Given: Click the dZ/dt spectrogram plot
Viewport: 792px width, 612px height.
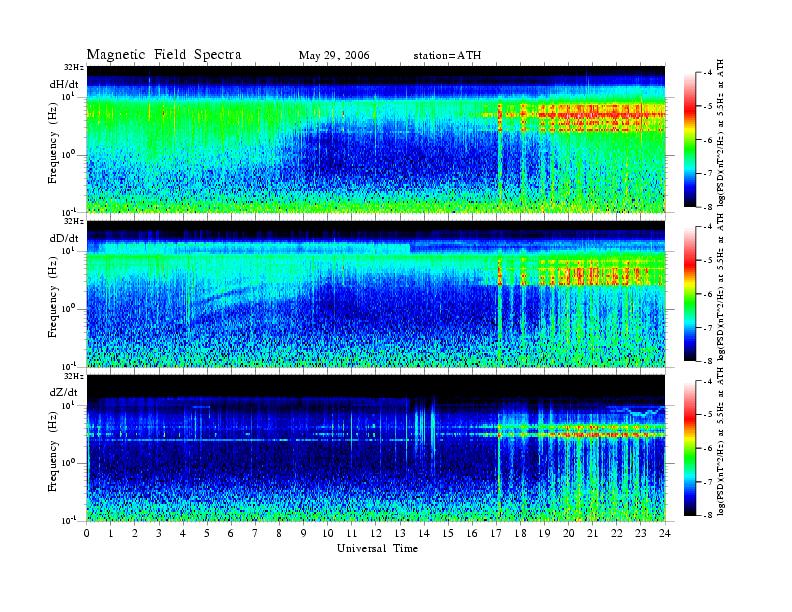Looking at the screenshot, I should [376, 448].
